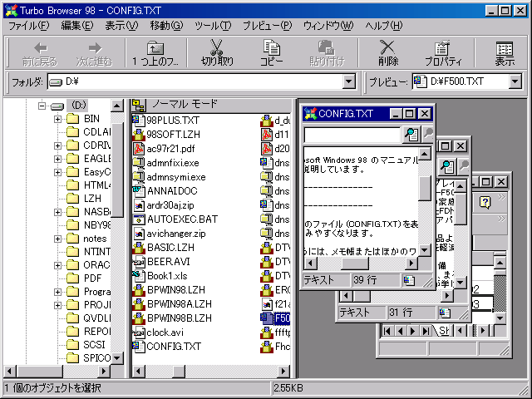Select the ac97r21.pdf file icon
532x399 pixels.
click(138, 149)
